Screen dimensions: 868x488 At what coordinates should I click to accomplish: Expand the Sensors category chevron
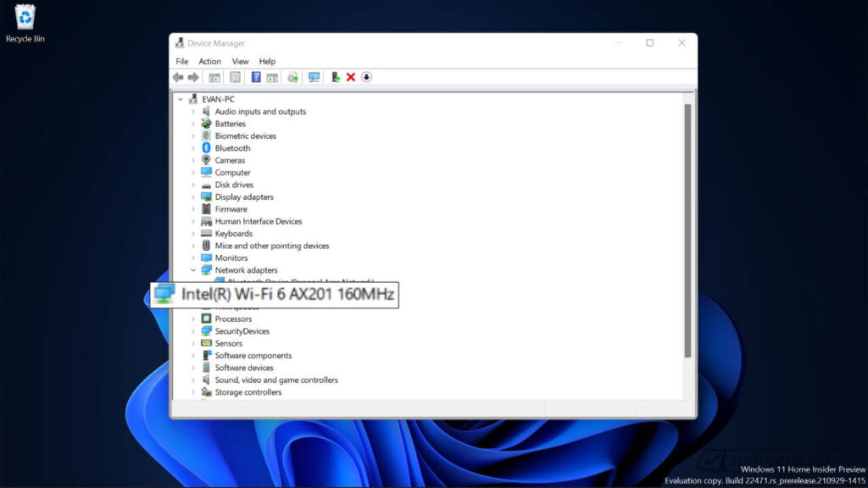pos(193,343)
